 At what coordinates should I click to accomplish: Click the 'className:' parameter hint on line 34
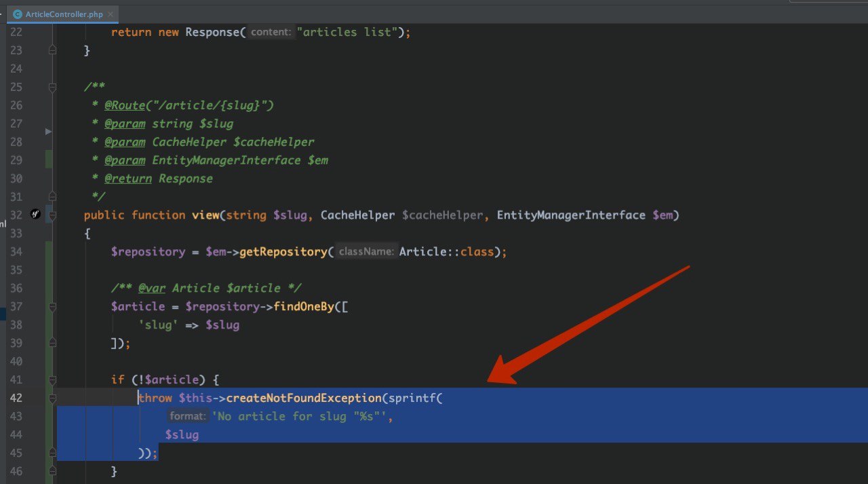point(366,252)
